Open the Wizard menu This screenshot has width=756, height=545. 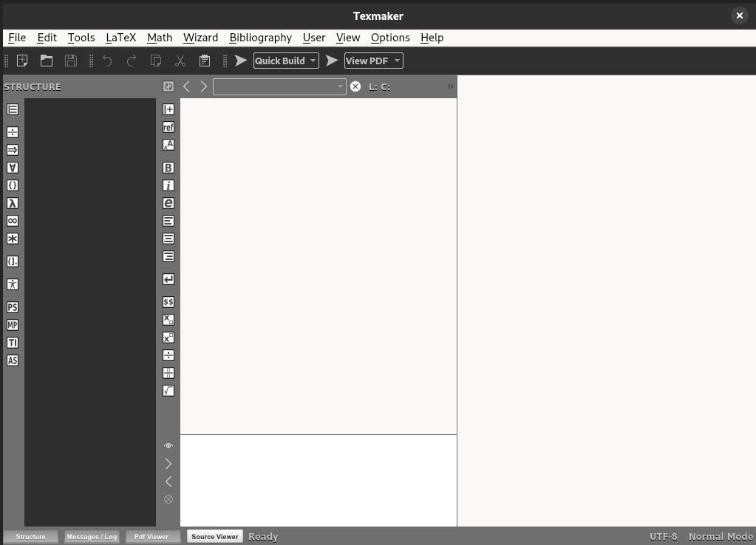[200, 38]
